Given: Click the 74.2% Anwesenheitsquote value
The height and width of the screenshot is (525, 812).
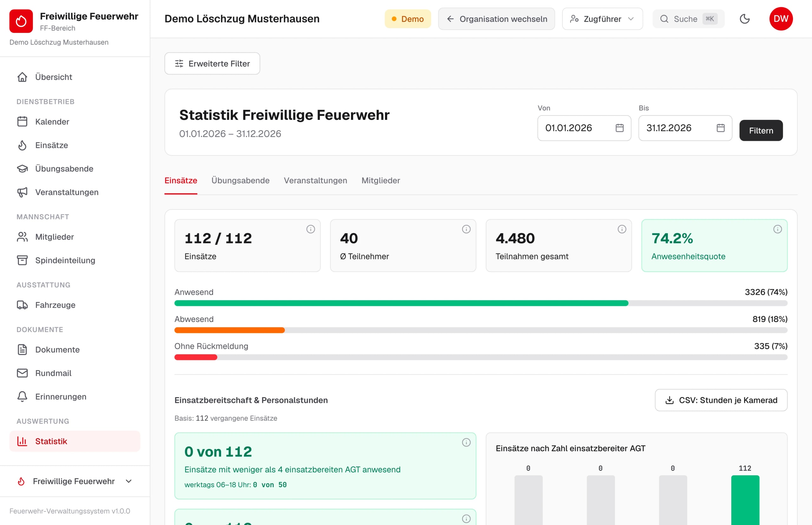Looking at the screenshot, I should click(x=672, y=238).
